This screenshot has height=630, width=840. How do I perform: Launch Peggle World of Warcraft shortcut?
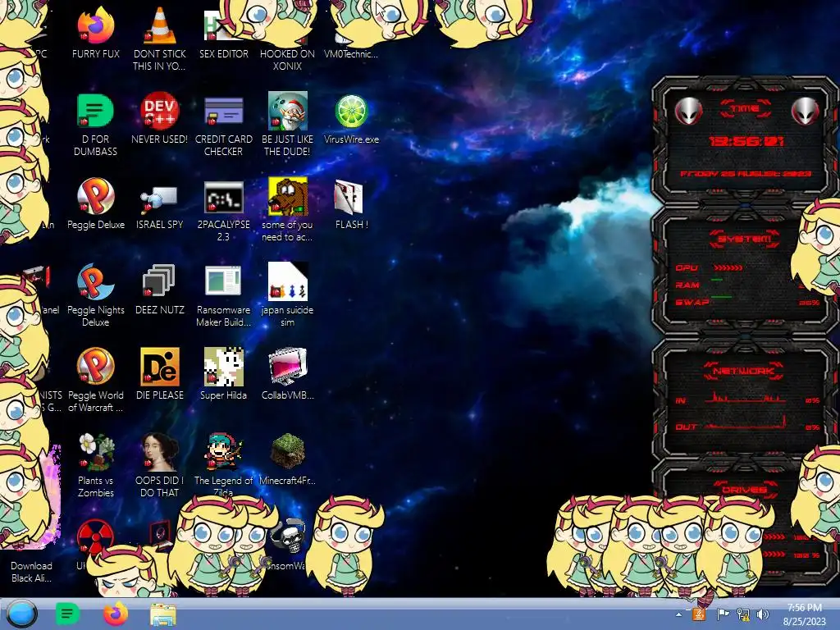tap(95, 367)
